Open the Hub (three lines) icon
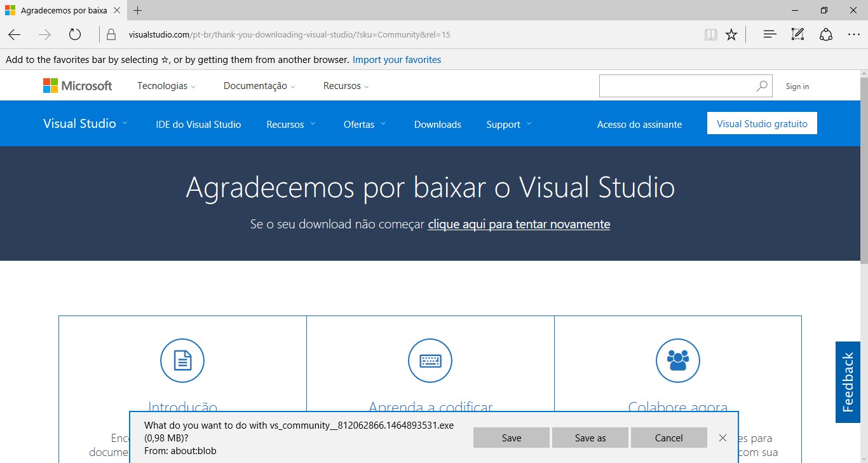Screen dimensions: 868x463 tap(770, 34)
